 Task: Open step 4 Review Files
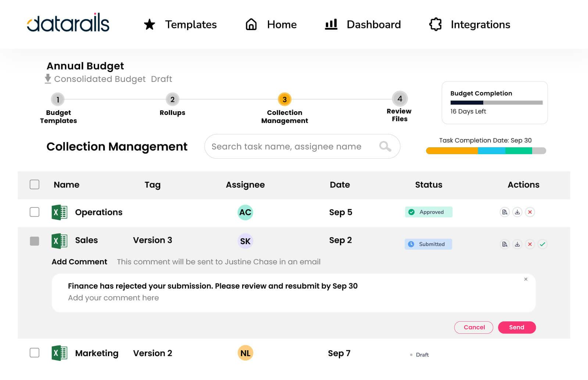(x=399, y=99)
